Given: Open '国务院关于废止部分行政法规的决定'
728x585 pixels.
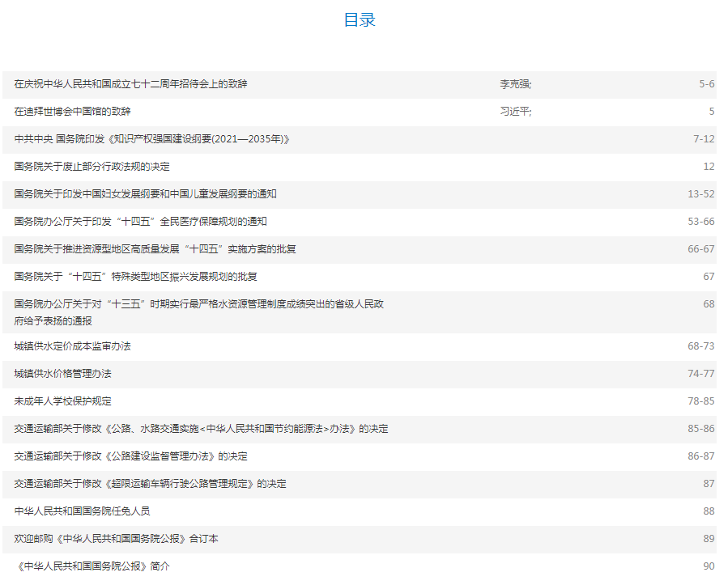Looking at the screenshot, I should [x=92, y=167].
